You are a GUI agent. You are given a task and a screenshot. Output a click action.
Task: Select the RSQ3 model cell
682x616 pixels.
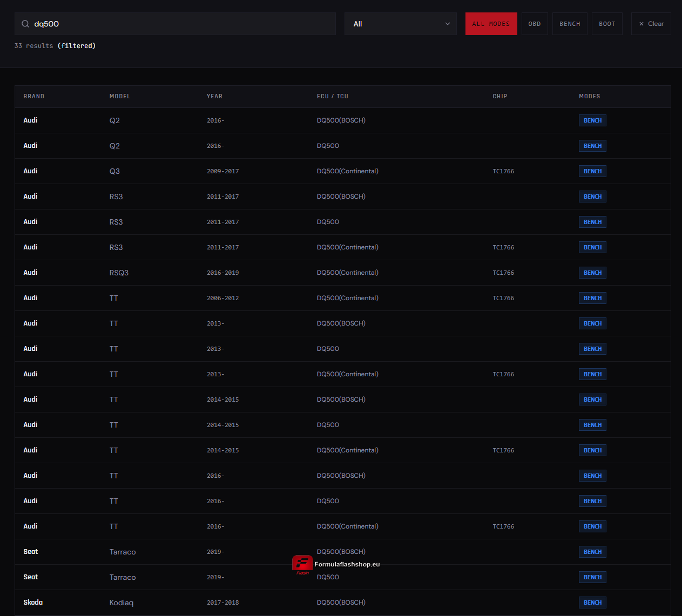pos(119,273)
